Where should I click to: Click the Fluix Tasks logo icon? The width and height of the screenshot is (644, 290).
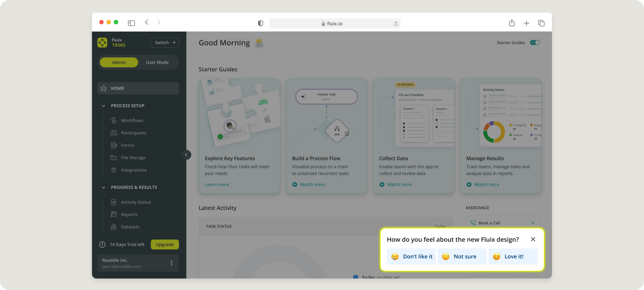[102, 43]
